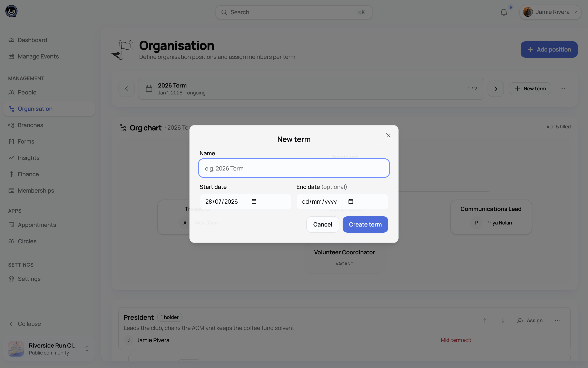588x368 pixels.
Task: Open Forms section
Action: tap(49, 141)
